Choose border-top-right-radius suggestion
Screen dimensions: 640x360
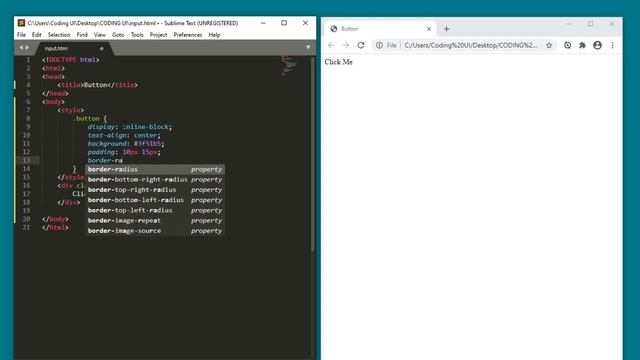point(155,190)
